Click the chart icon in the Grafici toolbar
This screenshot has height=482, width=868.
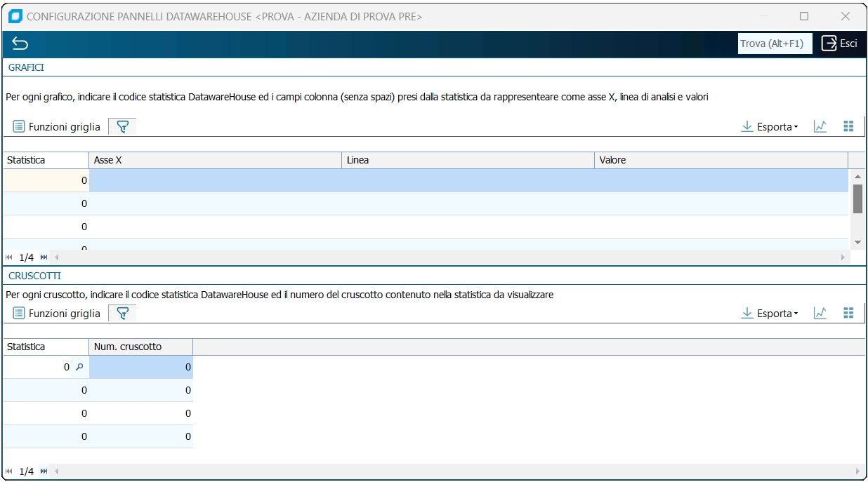click(820, 127)
